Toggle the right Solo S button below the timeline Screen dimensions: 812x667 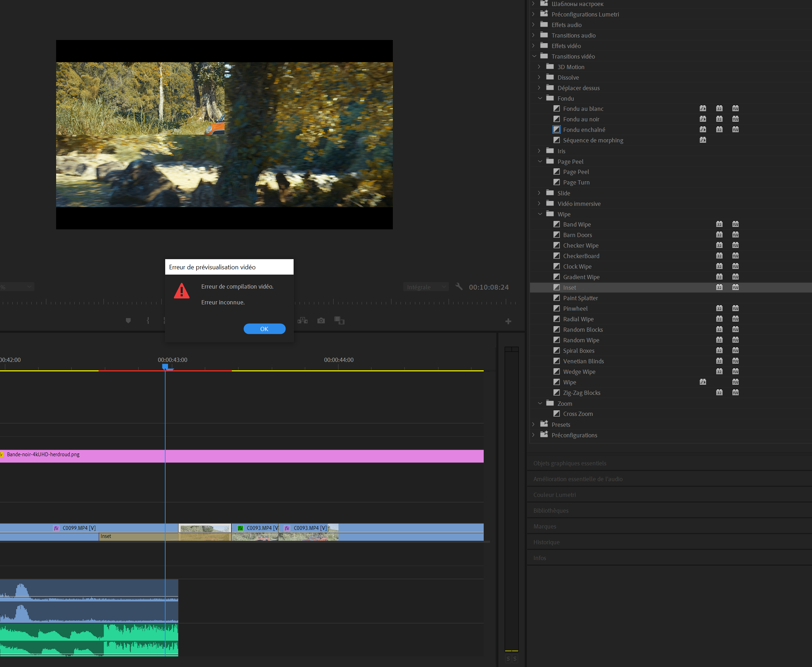pos(515,659)
